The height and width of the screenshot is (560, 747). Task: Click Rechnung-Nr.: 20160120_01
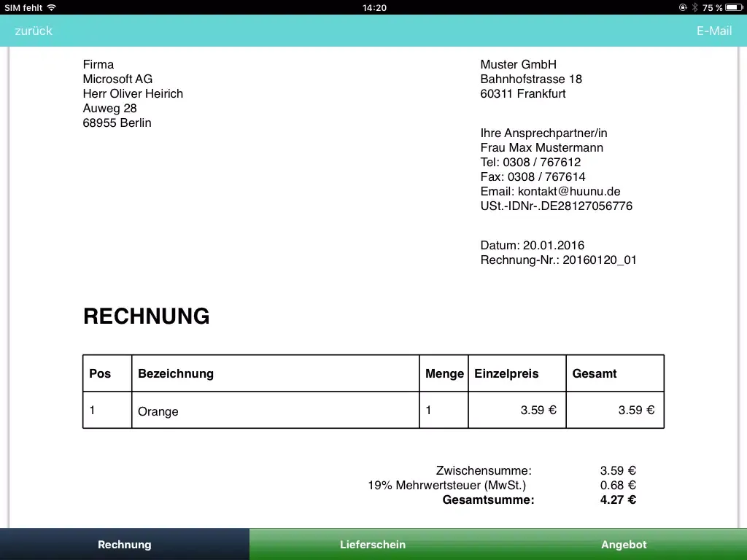(x=558, y=260)
